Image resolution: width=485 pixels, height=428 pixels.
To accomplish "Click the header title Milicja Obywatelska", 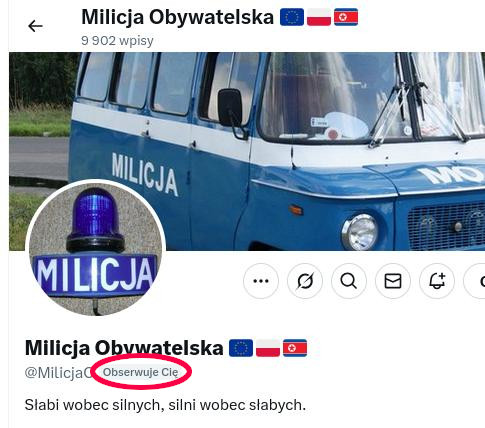I will [177, 17].
